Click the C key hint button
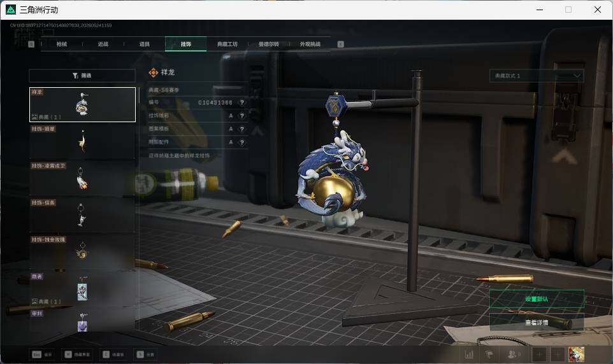The height and width of the screenshot is (364, 613). coord(113,354)
